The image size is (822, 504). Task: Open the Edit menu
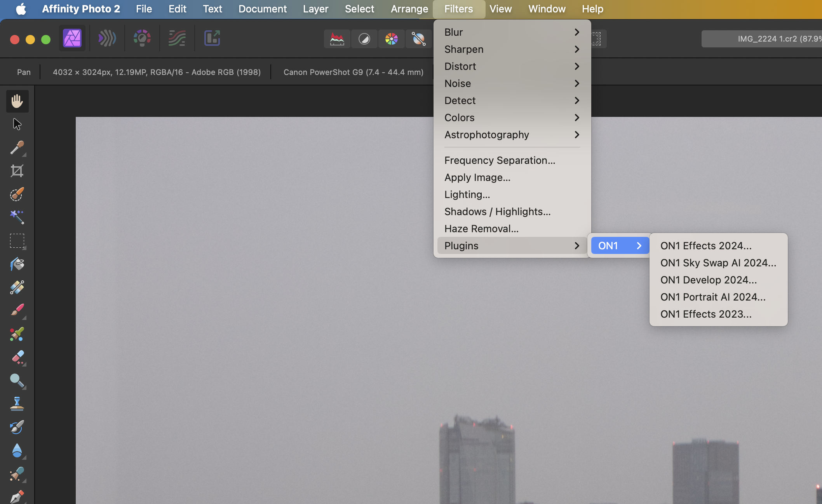tap(177, 9)
